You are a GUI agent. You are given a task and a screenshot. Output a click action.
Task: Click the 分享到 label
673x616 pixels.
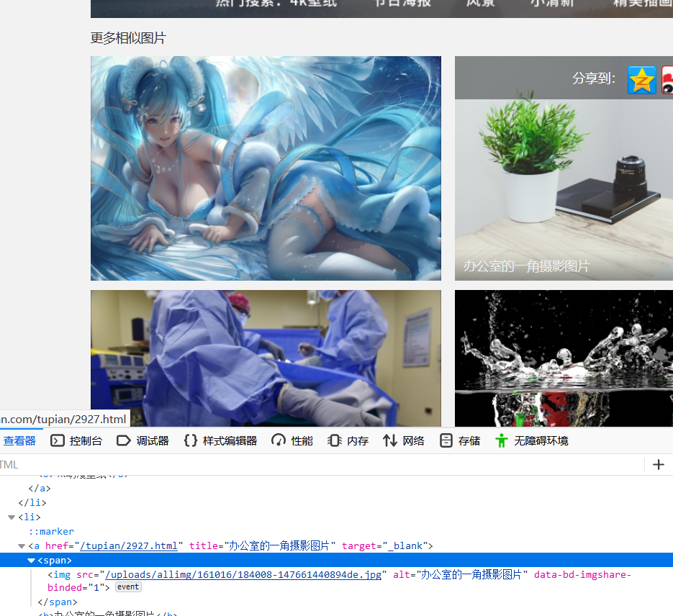(594, 78)
